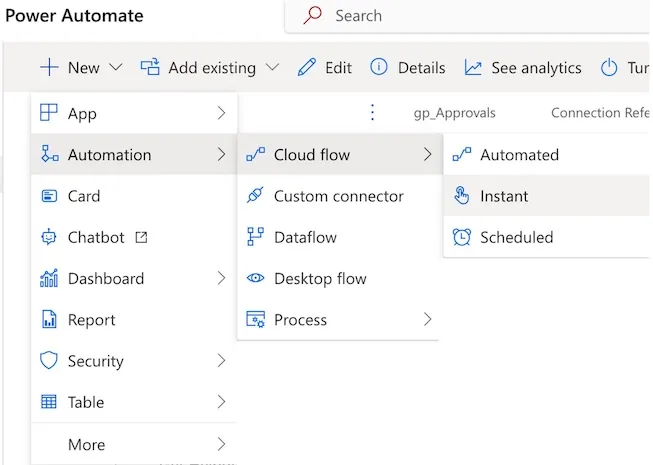This screenshot has width=653, height=465.
Task: Select Chatbot from the New menu
Action: 134,237
